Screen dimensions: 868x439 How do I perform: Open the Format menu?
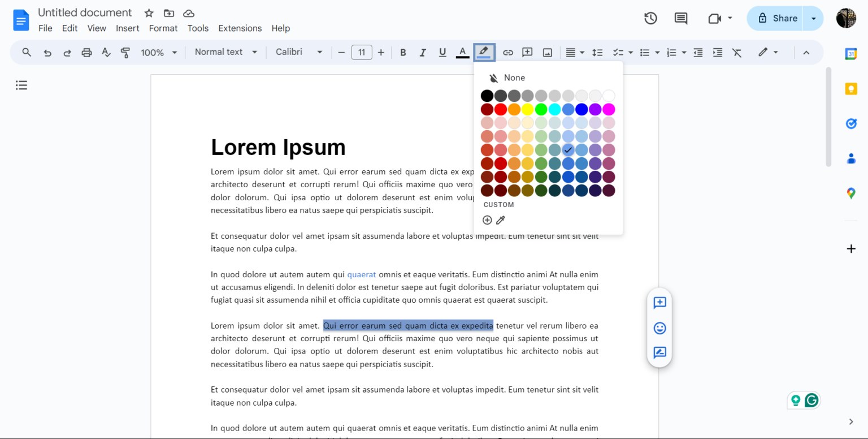163,28
